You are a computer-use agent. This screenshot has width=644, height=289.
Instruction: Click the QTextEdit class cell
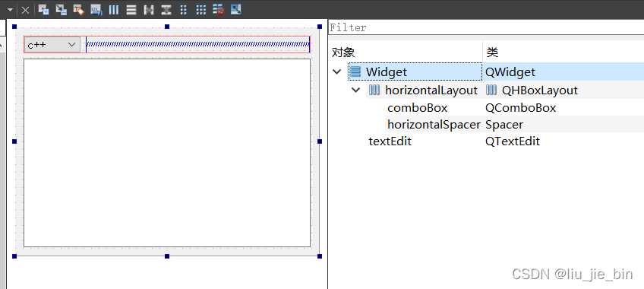point(512,141)
